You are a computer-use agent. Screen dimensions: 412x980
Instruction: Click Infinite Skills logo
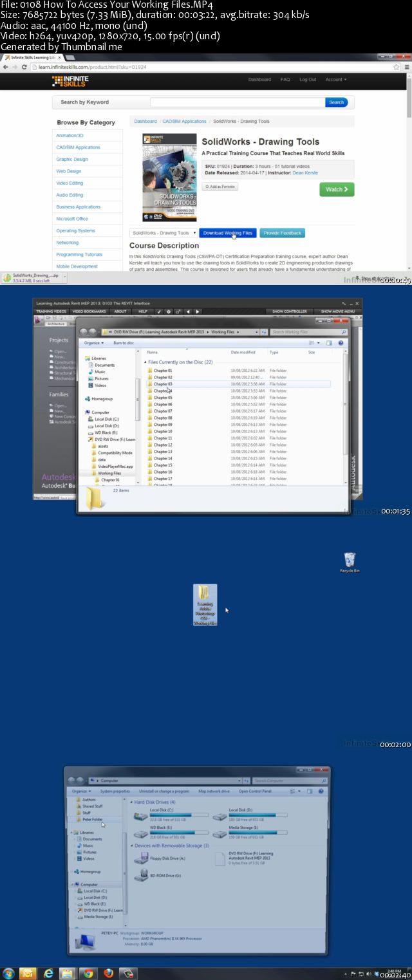click(x=71, y=80)
